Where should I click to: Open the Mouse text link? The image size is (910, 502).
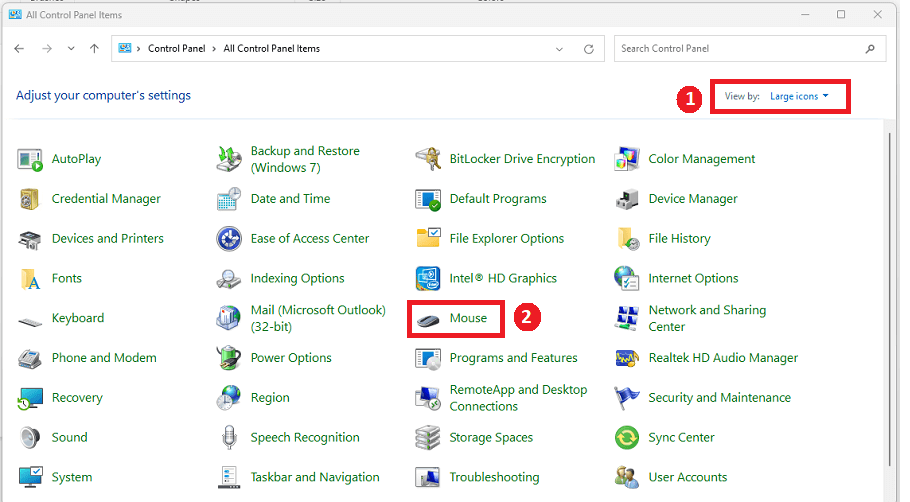[468, 318]
